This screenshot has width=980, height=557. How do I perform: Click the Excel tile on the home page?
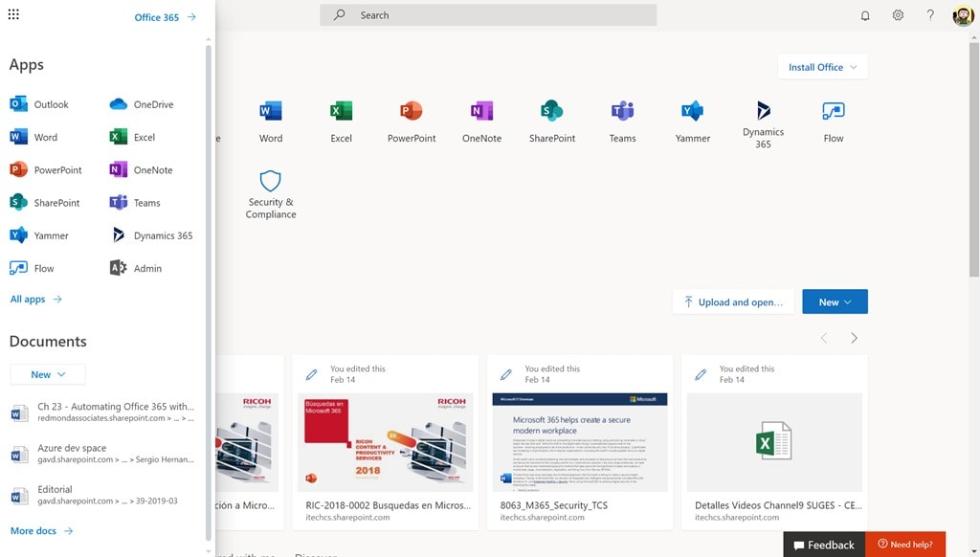click(x=342, y=122)
